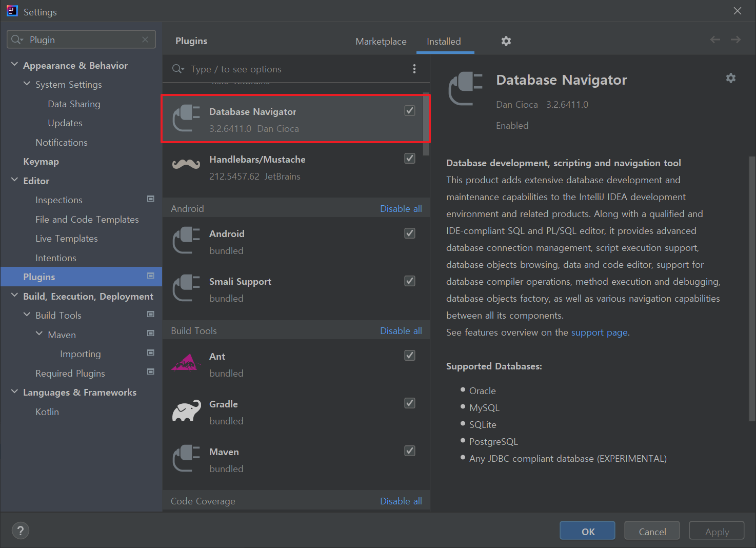Select Live Templates in Editor
This screenshot has width=756, height=548.
point(67,239)
